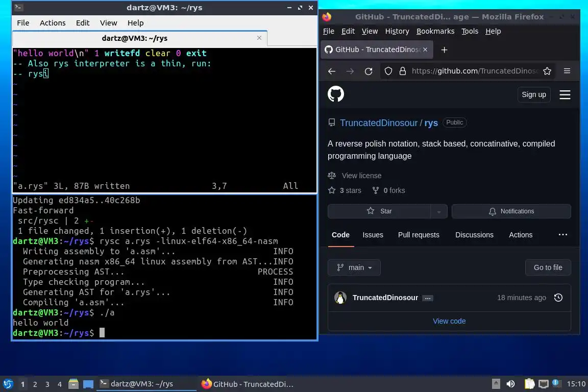Switch to workspace 2

(x=35, y=384)
